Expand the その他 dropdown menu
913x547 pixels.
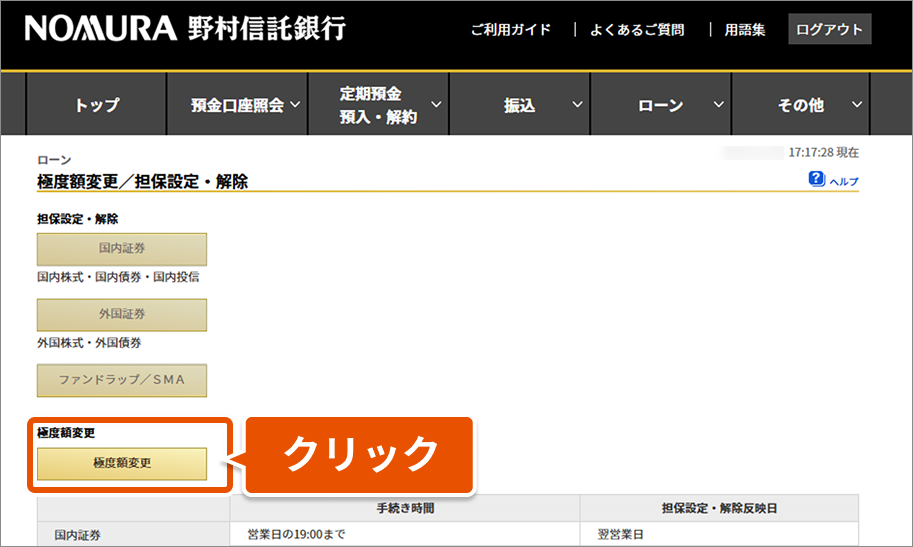tap(801, 105)
